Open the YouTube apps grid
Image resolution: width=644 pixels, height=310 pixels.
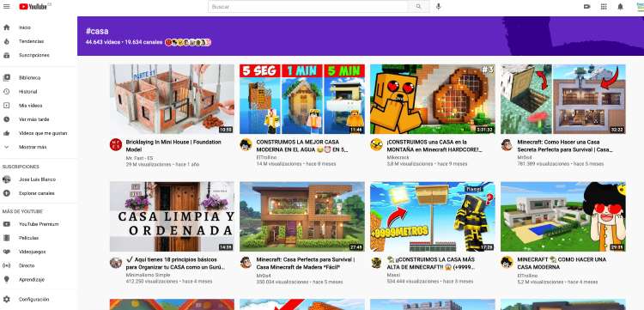click(604, 7)
